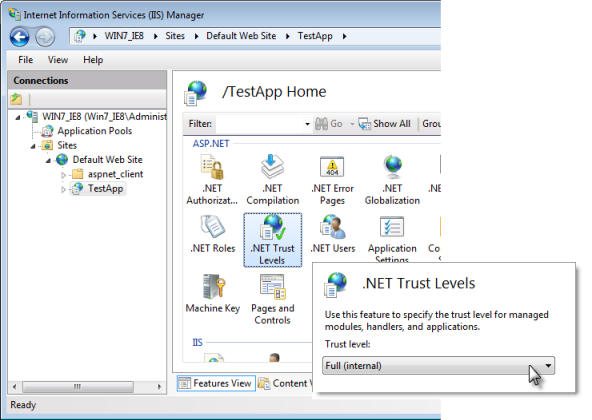Expand the aspnet_client folder node
This screenshot has height=420, width=592.
coord(63,175)
